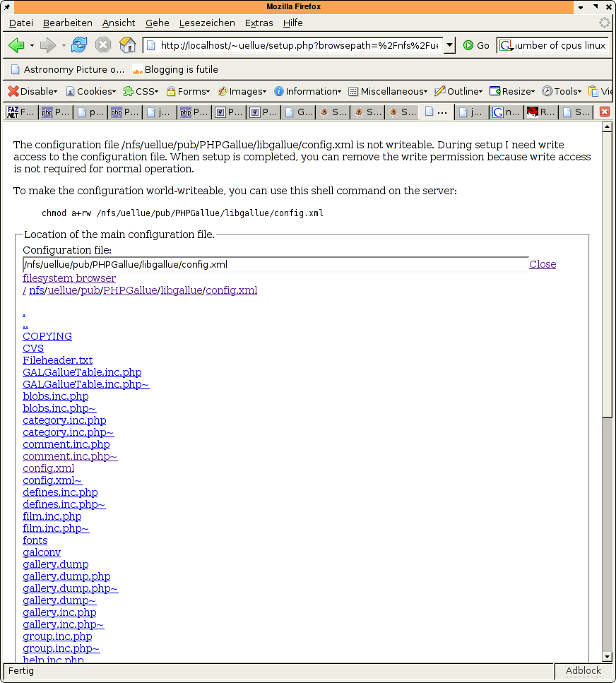Close the current tab with red X
The image size is (616, 683).
pos(605,112)
